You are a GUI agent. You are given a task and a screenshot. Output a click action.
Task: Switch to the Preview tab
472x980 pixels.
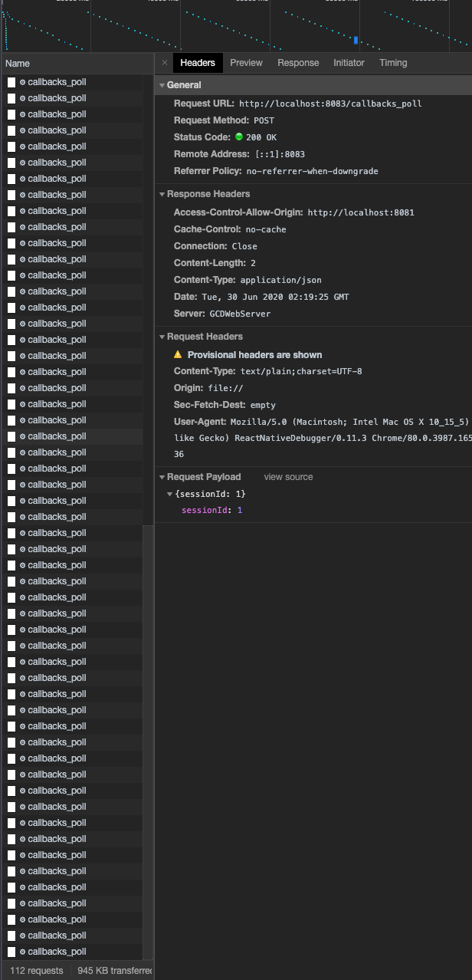246,63
